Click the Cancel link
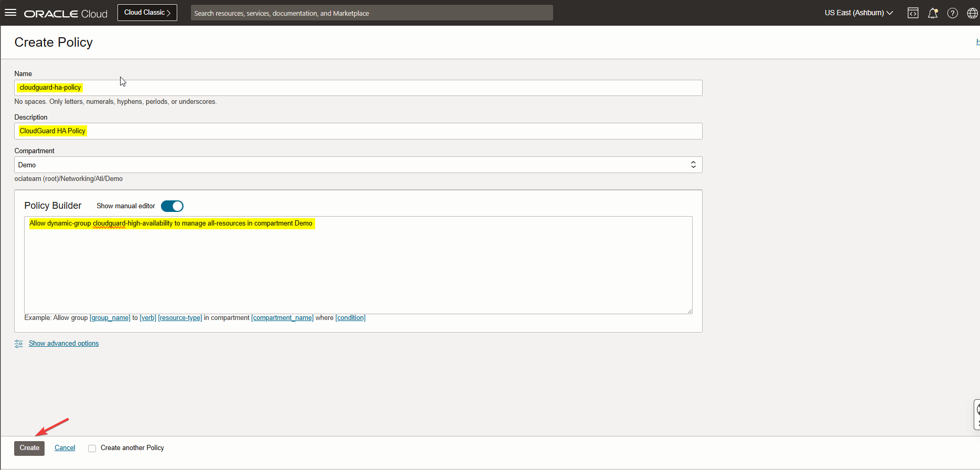This screenshot has height=470, width=980. (x=65, y=448)
